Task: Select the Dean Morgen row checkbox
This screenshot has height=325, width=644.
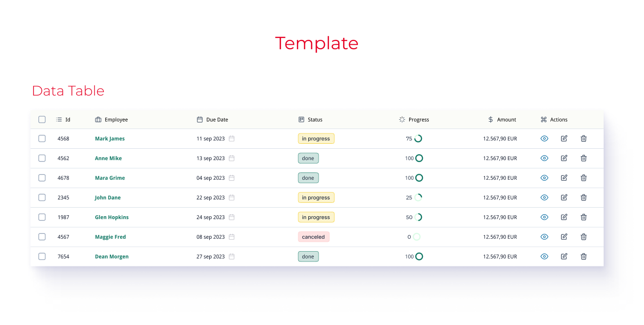Action: 42,257
